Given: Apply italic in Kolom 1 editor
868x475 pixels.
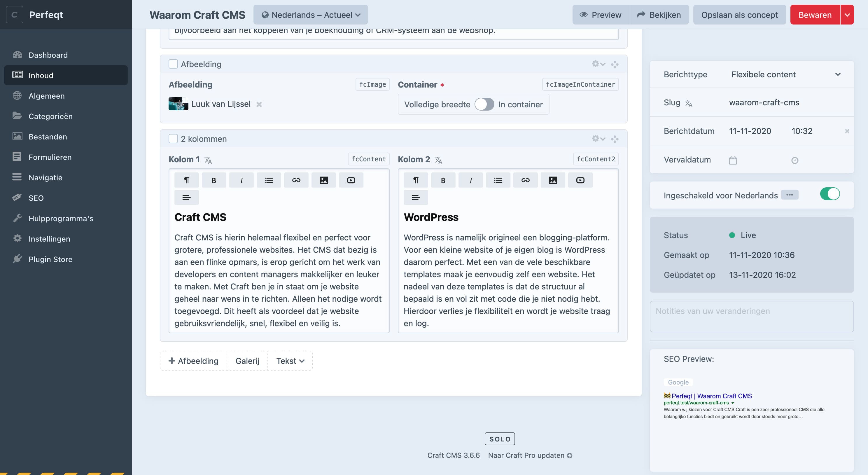Looking at the screenshot, I should (x=241, y=180).
